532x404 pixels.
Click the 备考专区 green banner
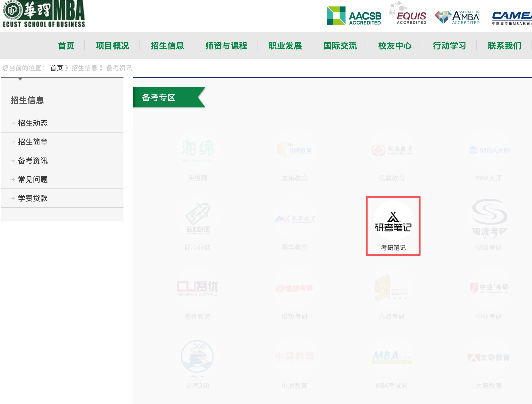coord(169,97)
